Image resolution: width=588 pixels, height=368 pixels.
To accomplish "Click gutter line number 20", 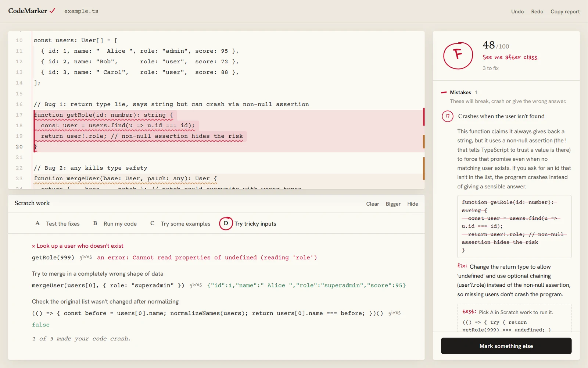I will (x=19, y=146).
